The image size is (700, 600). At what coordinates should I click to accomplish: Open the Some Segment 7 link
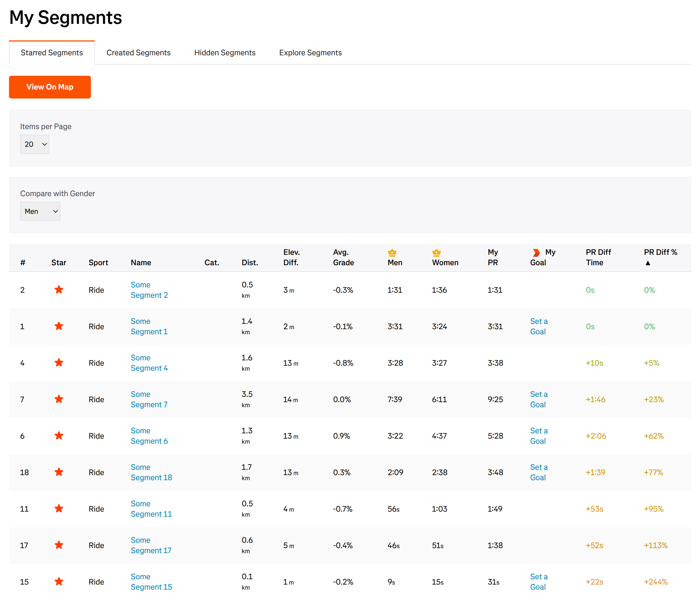[149, 399]
